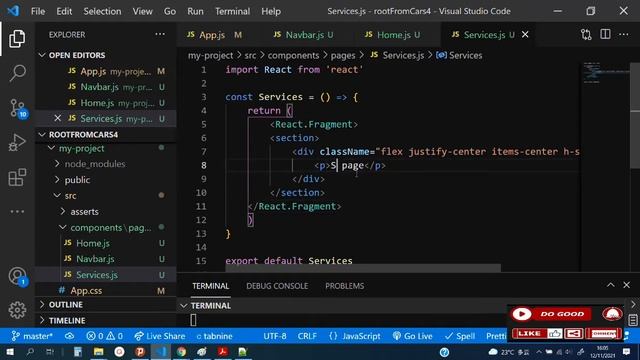Screen dimensions: 640x360
Task: Open Source Control view with 10 badge
Action: pyautogui.click(x=18, y=108)
